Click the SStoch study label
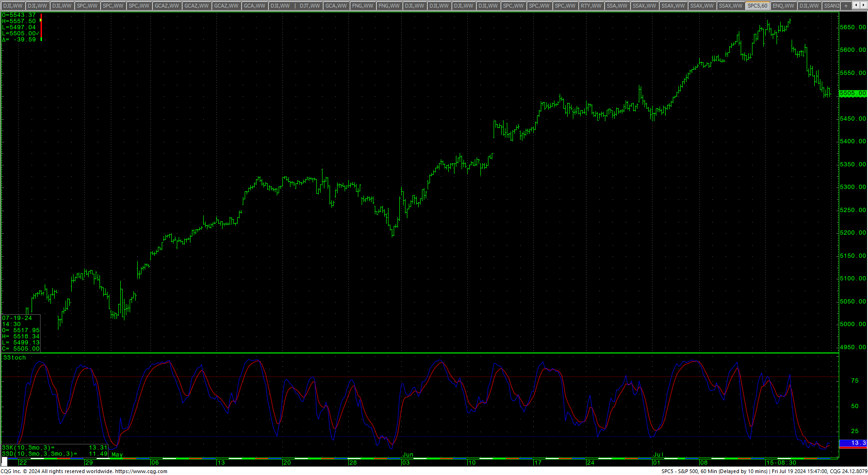868x475 pixels. (15, 358)
